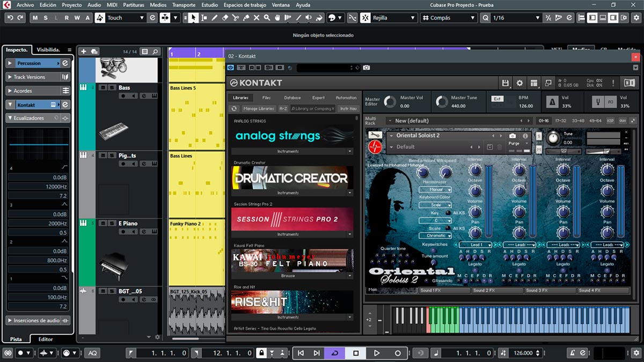The image size is (644, 362).
Task: Select the Erase tool
Action: point(225,18)
